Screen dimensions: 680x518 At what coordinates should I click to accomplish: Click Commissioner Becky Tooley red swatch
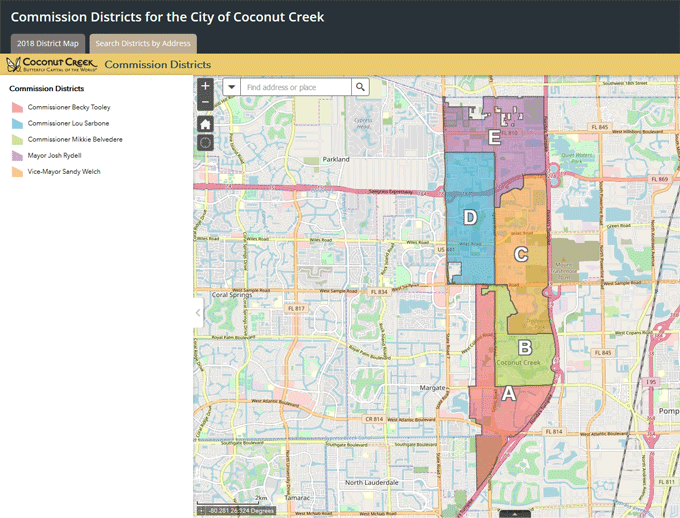pyautogui.click(x=17, y=106)
